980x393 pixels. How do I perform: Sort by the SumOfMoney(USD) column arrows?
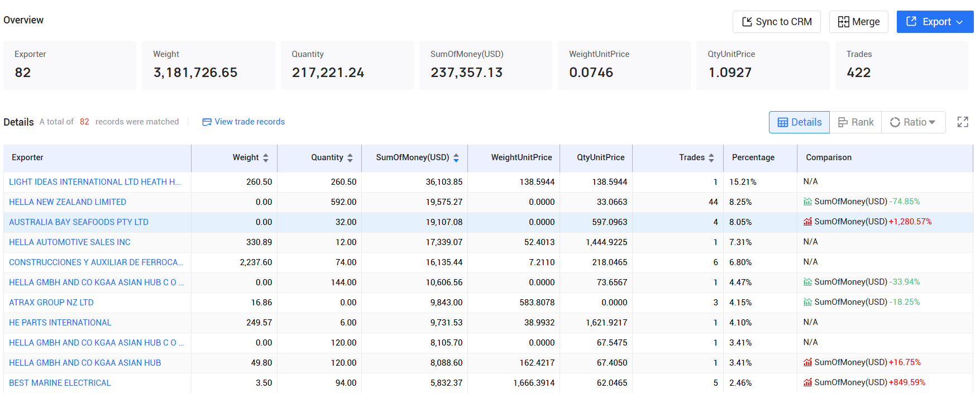coord(456,158)
